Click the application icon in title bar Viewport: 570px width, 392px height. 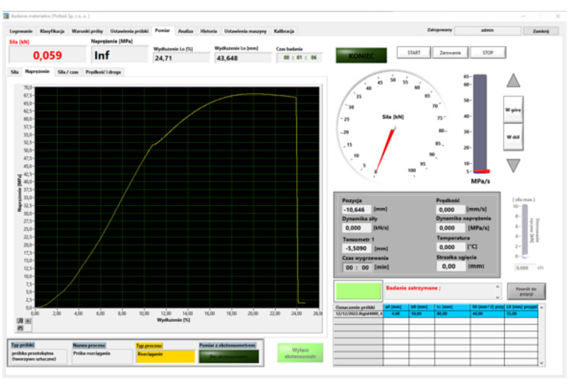pos(6,16)
